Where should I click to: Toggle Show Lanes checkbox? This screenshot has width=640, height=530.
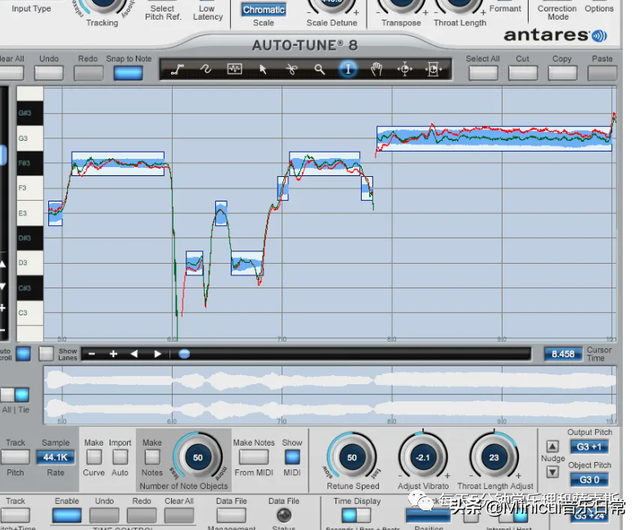[46, 353]
